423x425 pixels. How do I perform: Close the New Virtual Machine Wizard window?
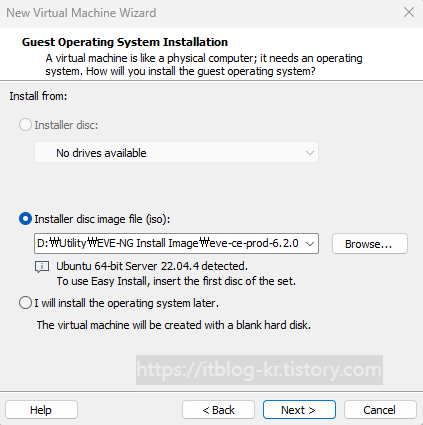tap(409, 12)
